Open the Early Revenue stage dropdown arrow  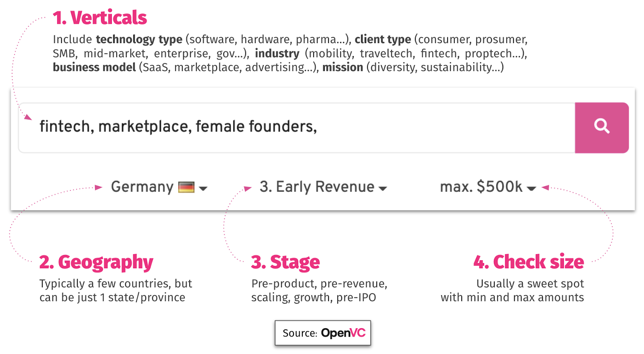tap(383, 188)
